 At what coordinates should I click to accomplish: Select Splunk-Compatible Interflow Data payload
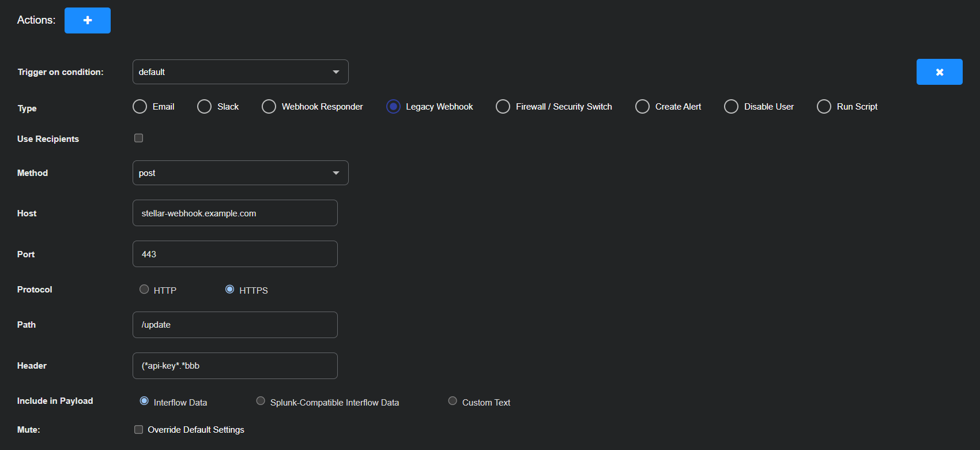coord(261,401)
